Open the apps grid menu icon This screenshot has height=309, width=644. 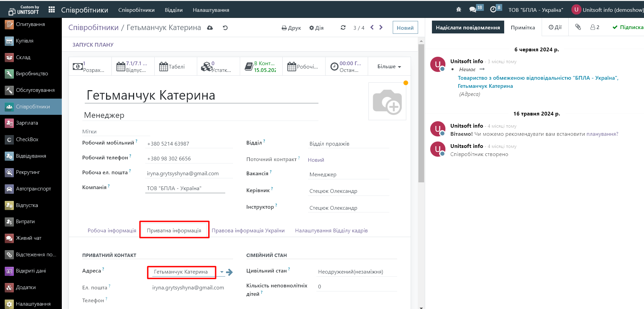(x=52, y=10)
